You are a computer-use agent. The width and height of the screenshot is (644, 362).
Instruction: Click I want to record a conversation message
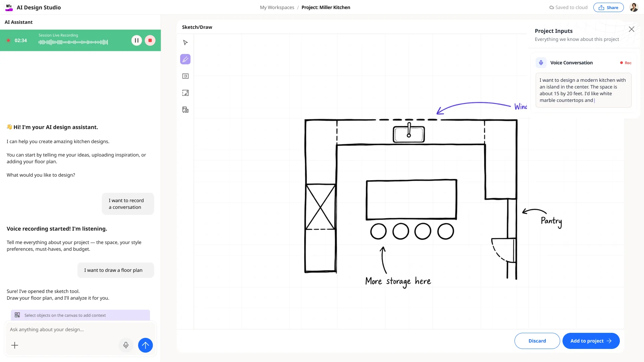click(128, 204)
